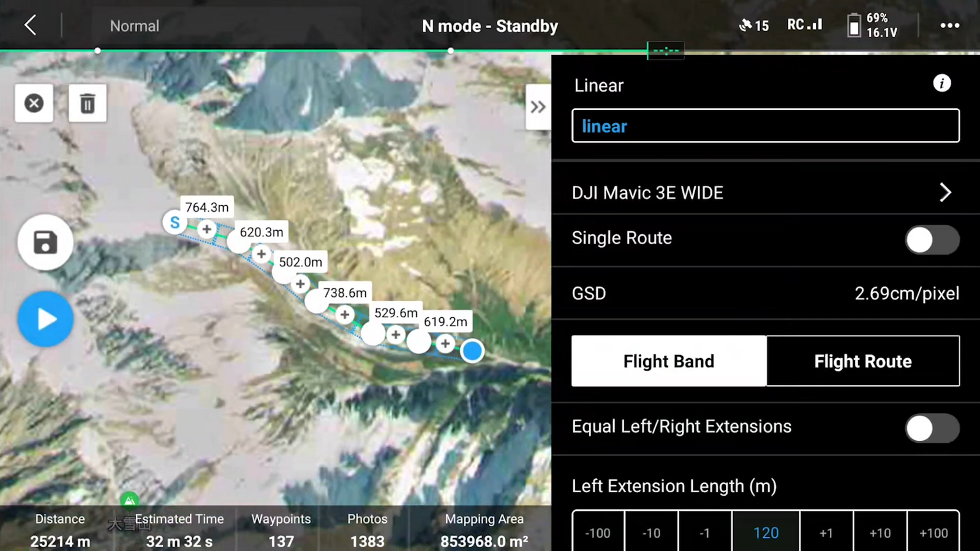Open the info icon next to Linear
The height and width of the screenshot is (551, 980).
[x=941, y=83]
